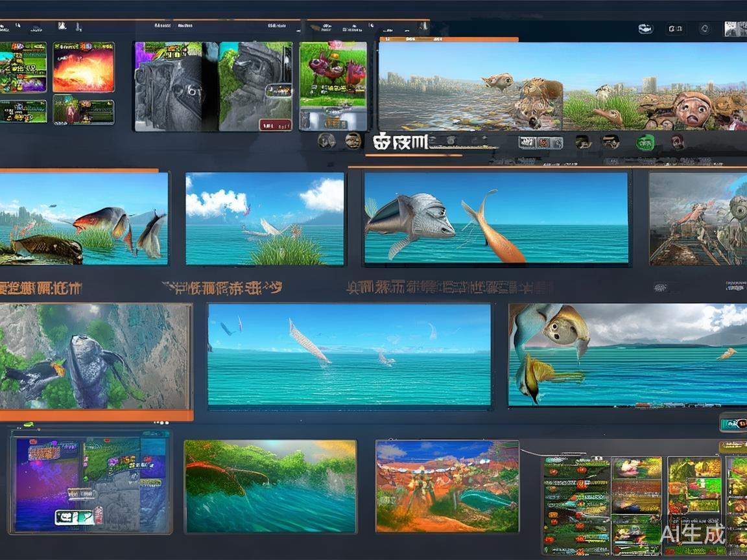
Task: Select the green river wave thumbnail
Action: (270, 486)
